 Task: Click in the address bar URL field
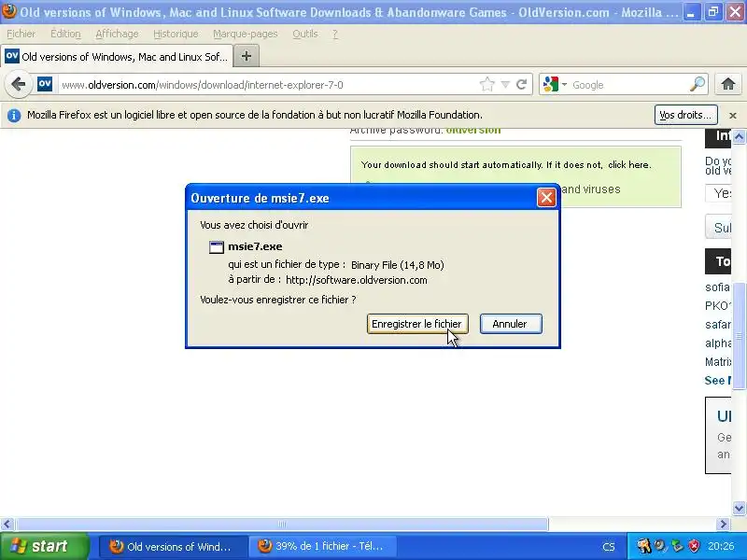click(x=269, y=85)
